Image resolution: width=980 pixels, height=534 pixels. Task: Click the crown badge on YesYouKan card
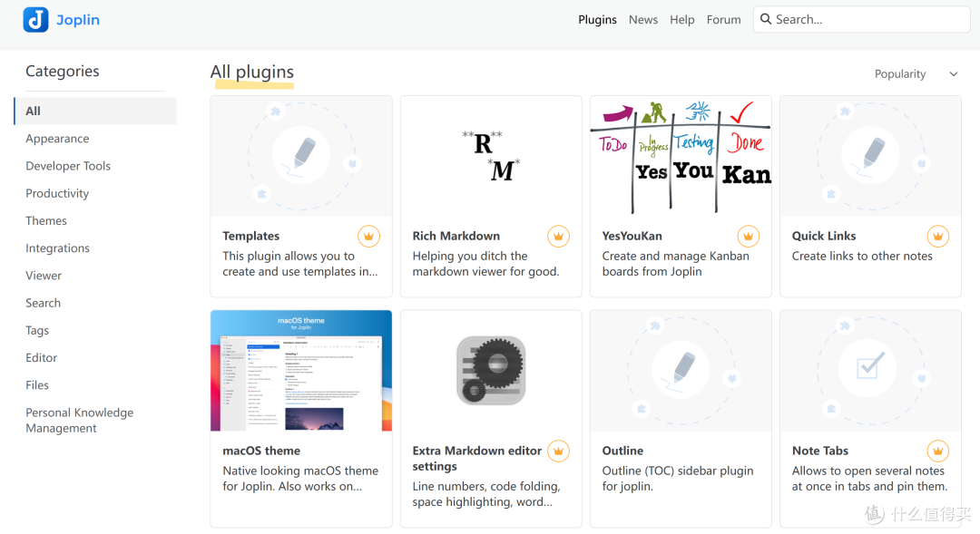click(x=748, y=236)
